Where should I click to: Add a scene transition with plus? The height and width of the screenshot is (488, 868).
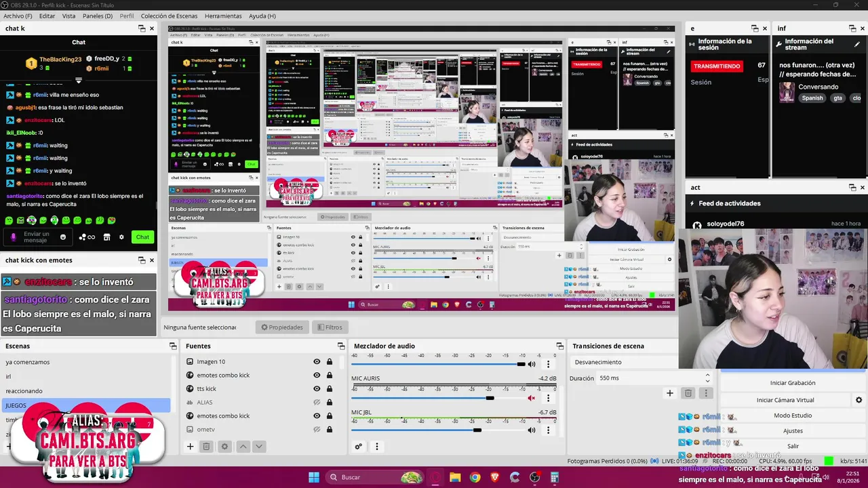click(670, 393)
